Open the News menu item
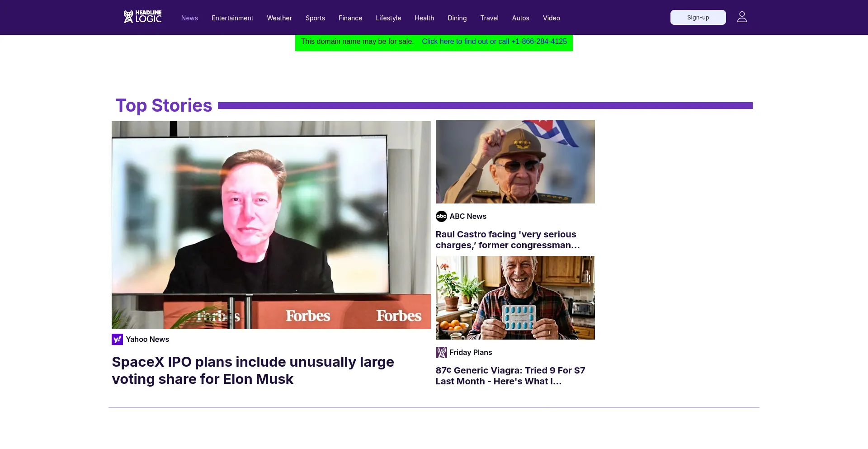The height and width of the screenshot is (449, 868). [189, 18]
